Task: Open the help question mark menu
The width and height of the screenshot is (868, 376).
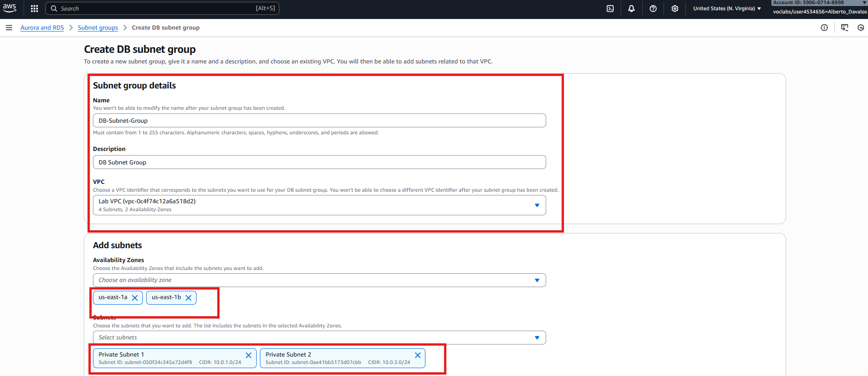Action: pyautogui.click(x=653, y=8)
